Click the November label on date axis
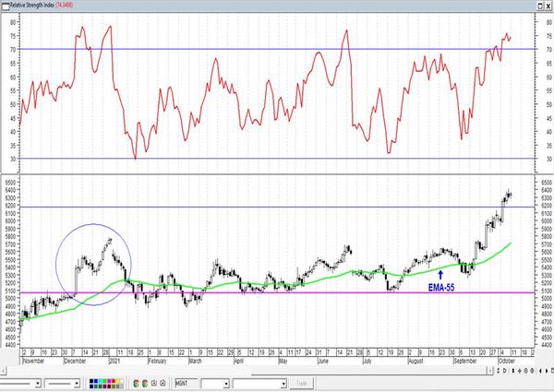 point(33,361)
